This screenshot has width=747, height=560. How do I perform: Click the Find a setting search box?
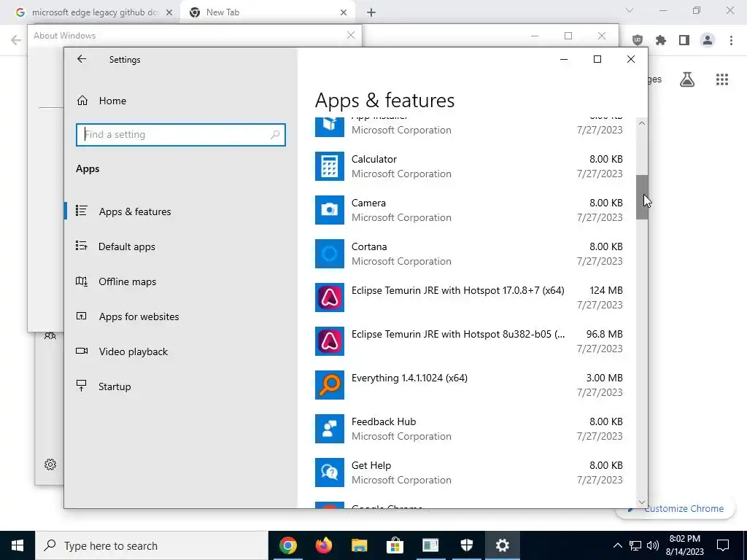click(181, 135)
